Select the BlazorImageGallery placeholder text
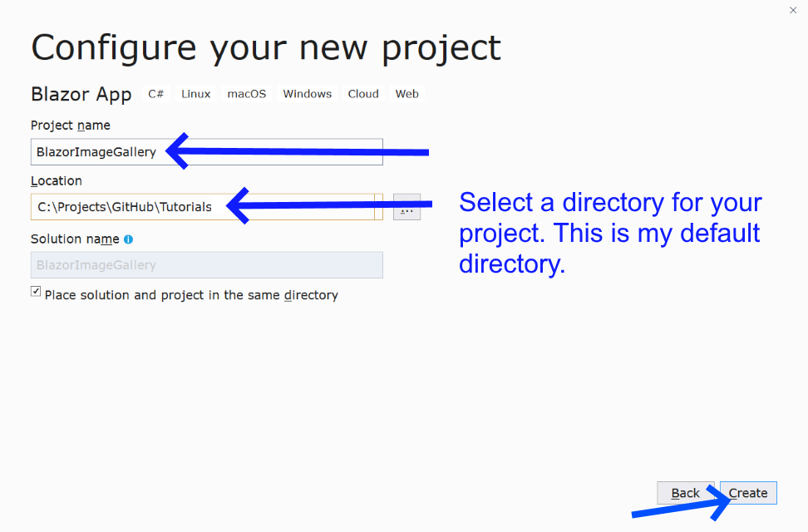The image size is (808, 532). coord(94,264)
